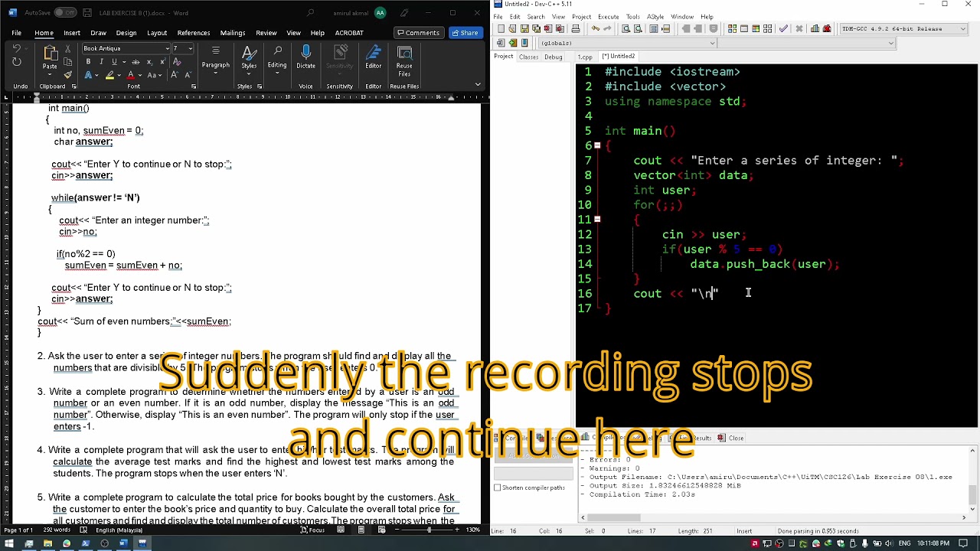The image size is (980, 551).
Task: Click the font color red A swatch
Action: click(x=130, y=75)
